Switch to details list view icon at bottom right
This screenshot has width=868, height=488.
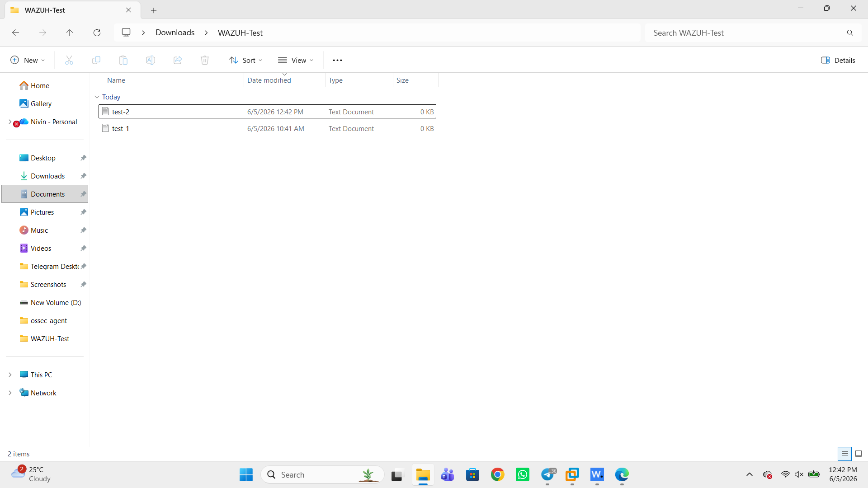coord(844,454)
